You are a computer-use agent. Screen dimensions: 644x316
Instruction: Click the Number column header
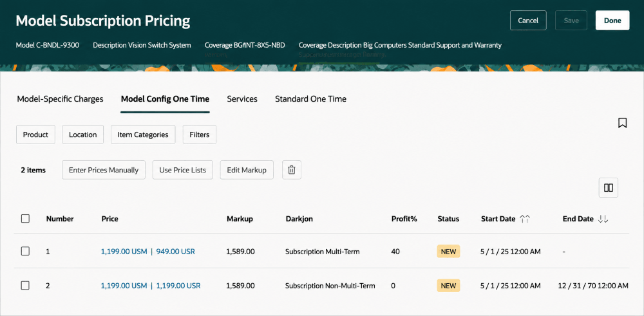pyautogui.click(x=60, y=219)
